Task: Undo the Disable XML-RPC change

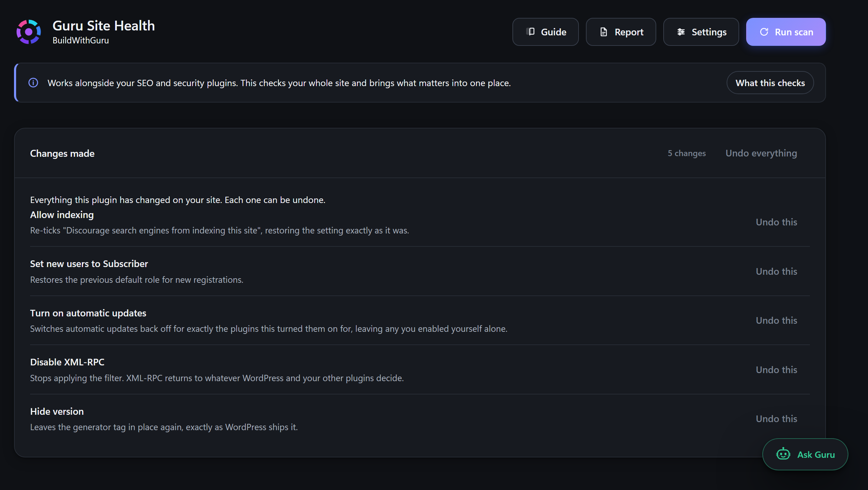Action: tap(776, 370)
